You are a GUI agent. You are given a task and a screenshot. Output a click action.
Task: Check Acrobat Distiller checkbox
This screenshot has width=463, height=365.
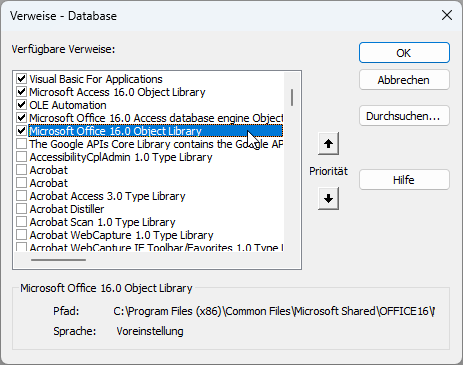22,209
